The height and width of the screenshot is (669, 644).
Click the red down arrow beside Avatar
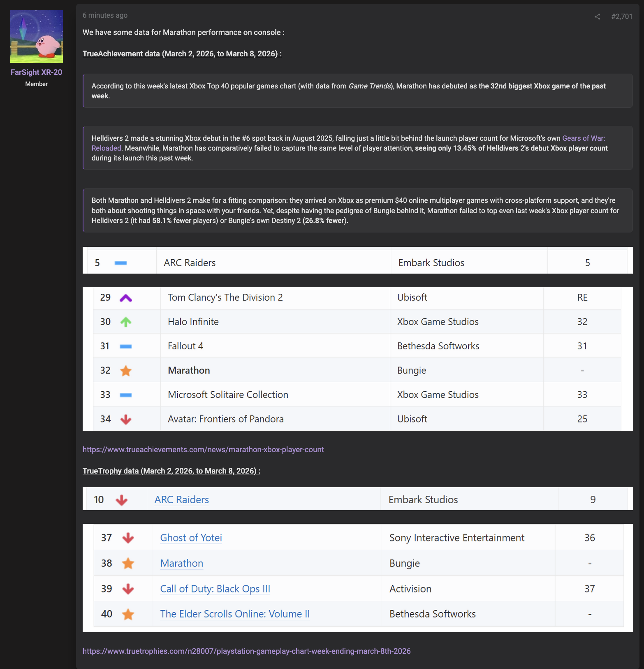pos(126,419)
